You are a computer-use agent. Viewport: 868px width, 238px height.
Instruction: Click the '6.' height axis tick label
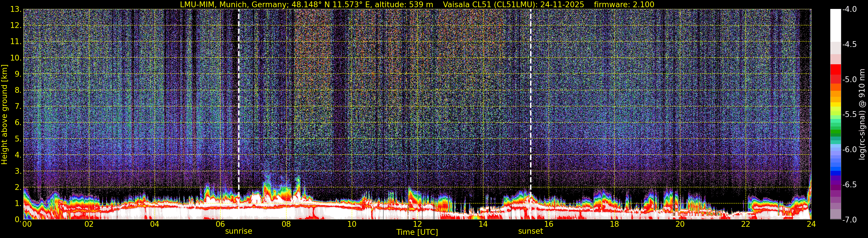tap(18, 122)
